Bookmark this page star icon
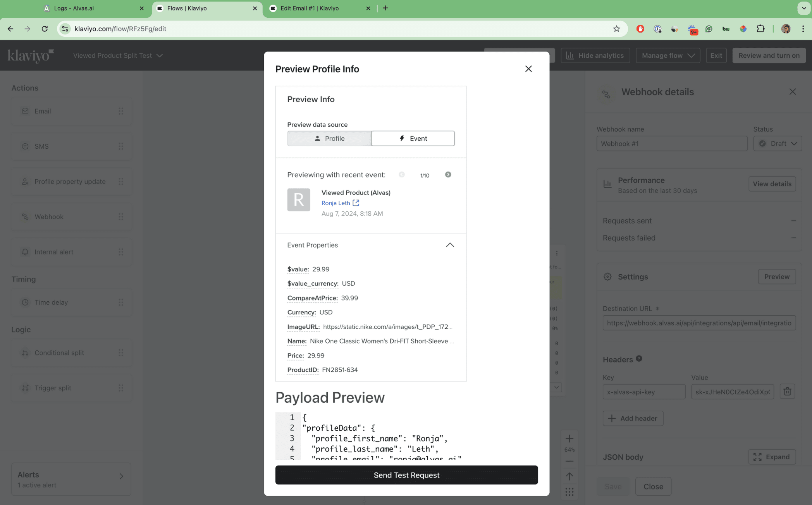Viewport: 812px width, 505px height. pos(616,29)
